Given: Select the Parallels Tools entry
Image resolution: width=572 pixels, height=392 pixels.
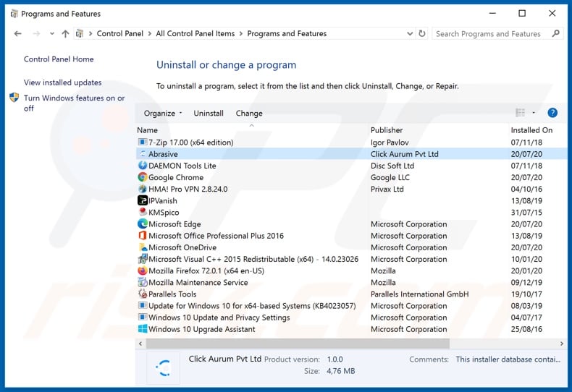Looking at the screenshot, I should 172,294.
